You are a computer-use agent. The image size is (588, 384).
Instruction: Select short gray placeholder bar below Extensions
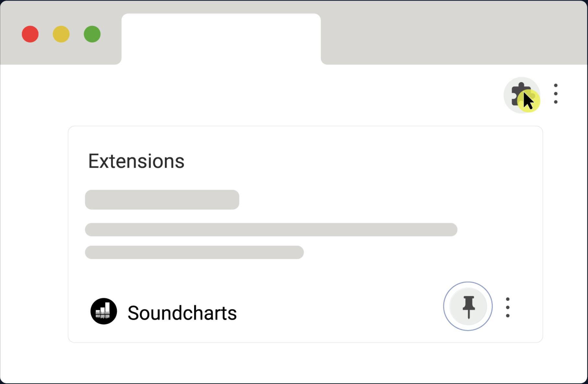[162, 199]
